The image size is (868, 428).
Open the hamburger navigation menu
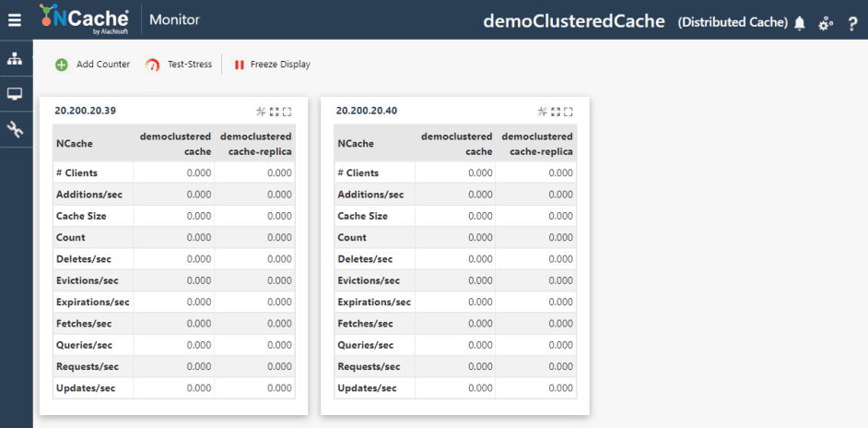[15, 20]
